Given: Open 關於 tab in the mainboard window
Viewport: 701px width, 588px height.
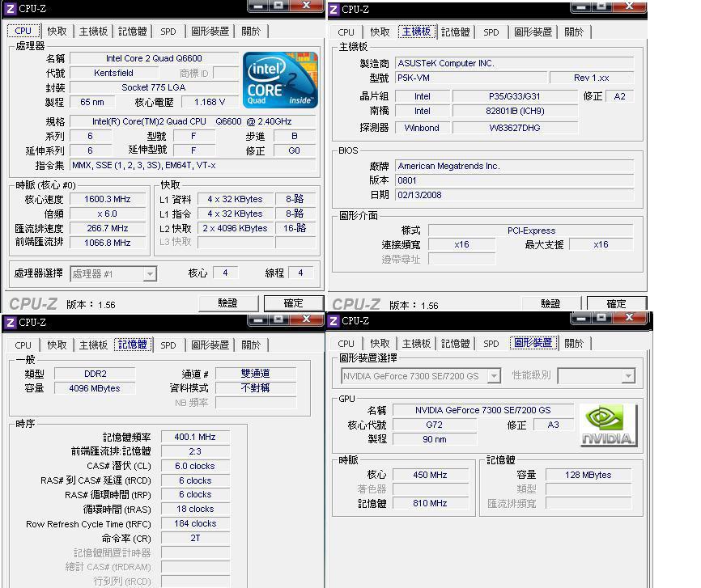Looking at the screenshot, I should coord(574,32).
